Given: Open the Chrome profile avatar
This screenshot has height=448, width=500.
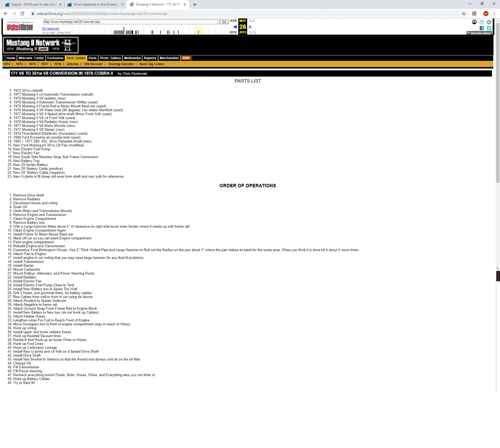Looking at the screenshot, I should point(486,13).
